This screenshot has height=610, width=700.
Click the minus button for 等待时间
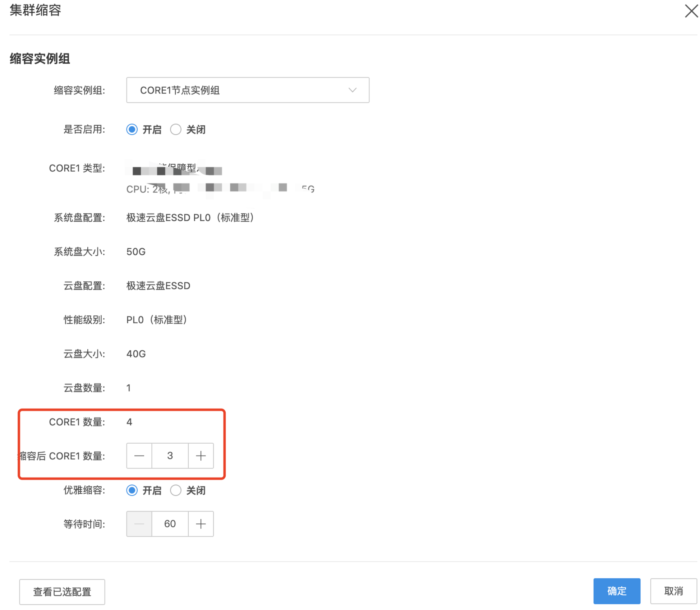tap(139, 524)
